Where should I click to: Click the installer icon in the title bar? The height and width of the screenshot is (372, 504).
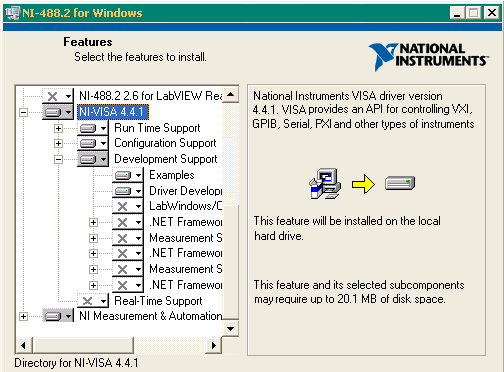pyautogui.click(x=13, y=13)
